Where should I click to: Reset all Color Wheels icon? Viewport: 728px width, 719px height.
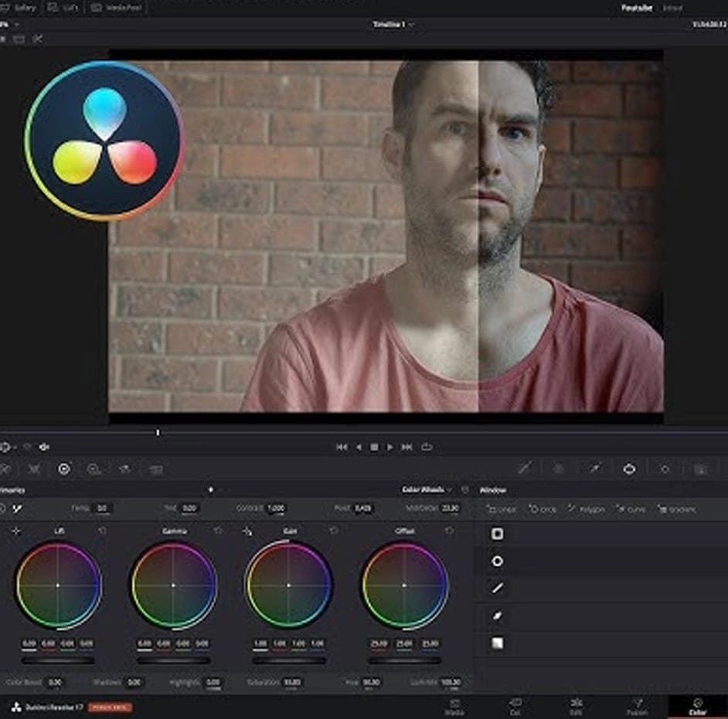pyautogui.click(x=464, y=490)
